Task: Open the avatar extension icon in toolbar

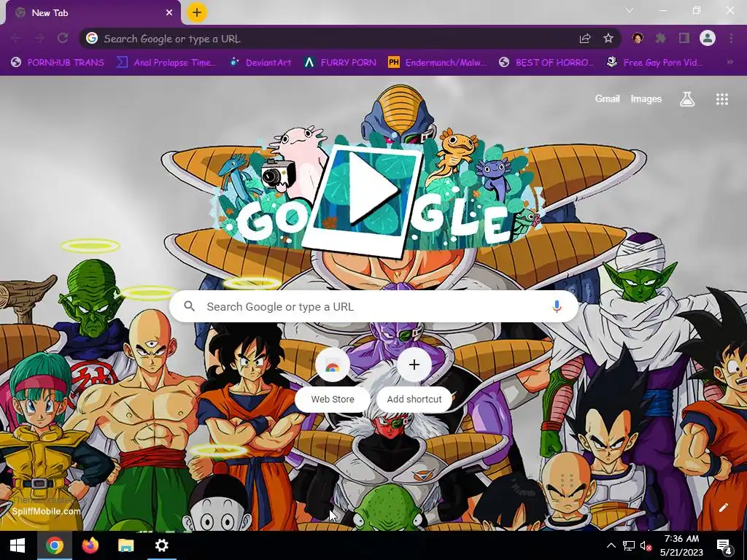Action: pyautogui.click(x=638, y=38)
